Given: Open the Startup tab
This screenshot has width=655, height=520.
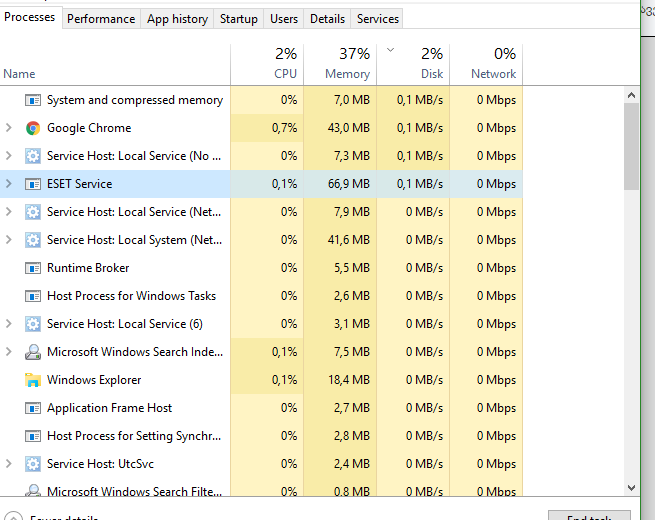Looking at the screenshot, I should click(x=239, y=19).
